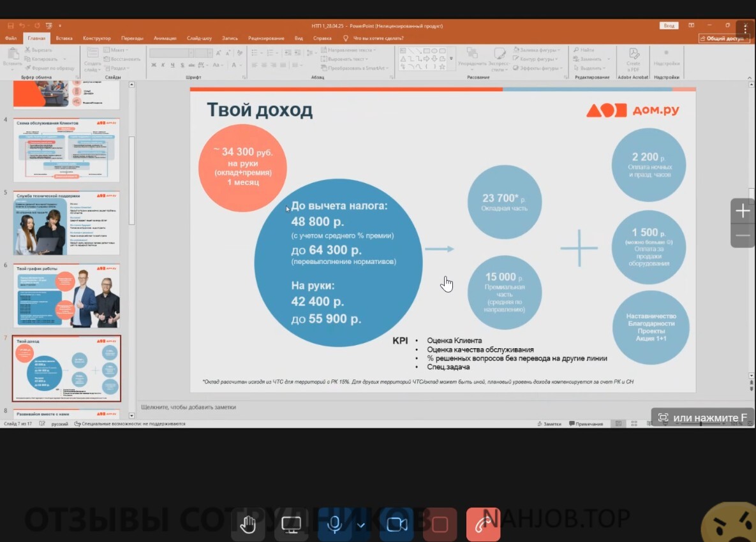Toggle the call camera on or off
This screenshot has width=756, height=542.
pyautogui.click(x=397, y=525)
